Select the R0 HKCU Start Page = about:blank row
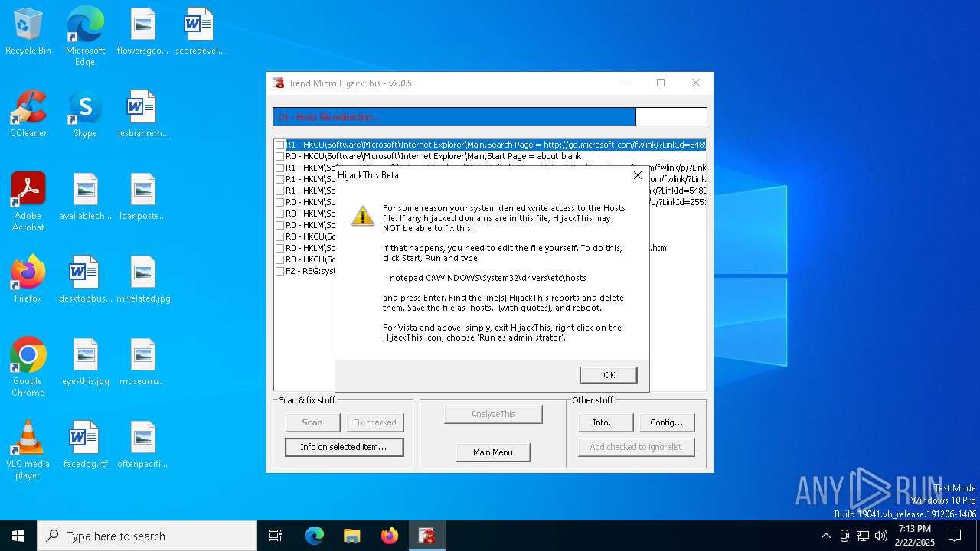Viewport: 980px width, 551px height. (x=433, y=156)
